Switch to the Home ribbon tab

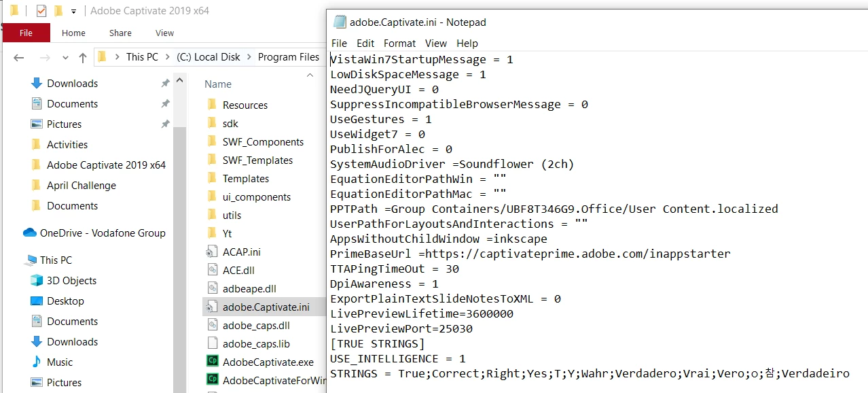pyautogui.click(x=73, y=33)
